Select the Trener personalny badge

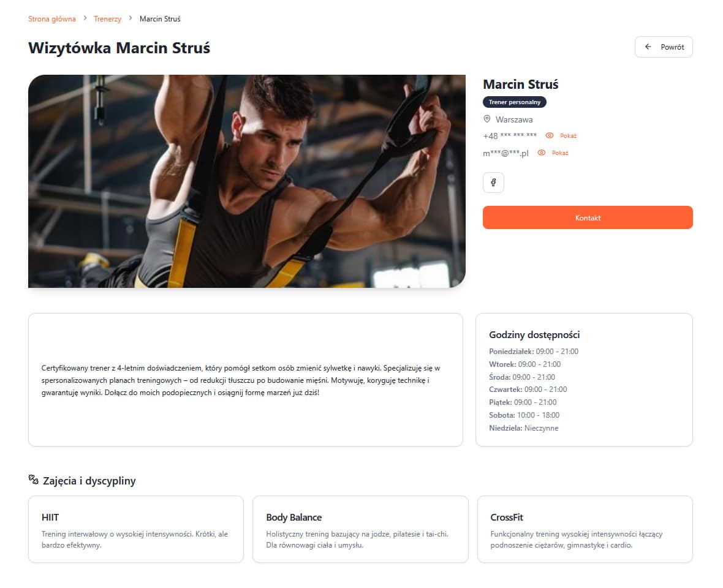515,102
